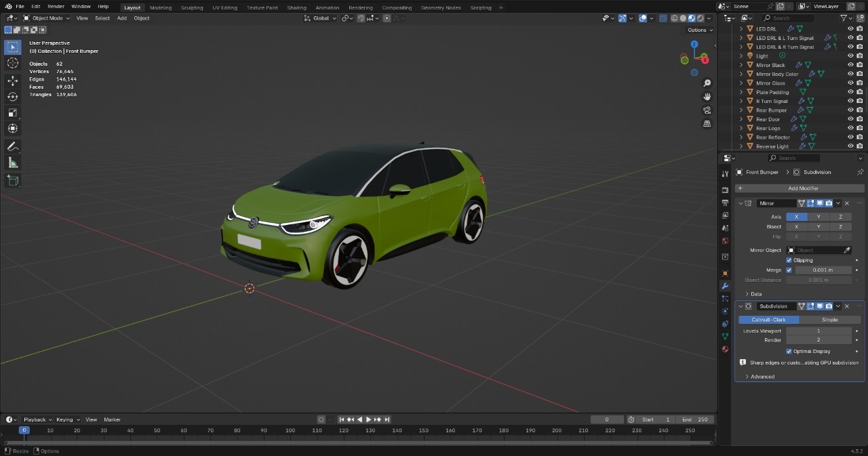Viewport: 868px width, 456px height.
Task: Open the Render menu
Action: (56, 6)
